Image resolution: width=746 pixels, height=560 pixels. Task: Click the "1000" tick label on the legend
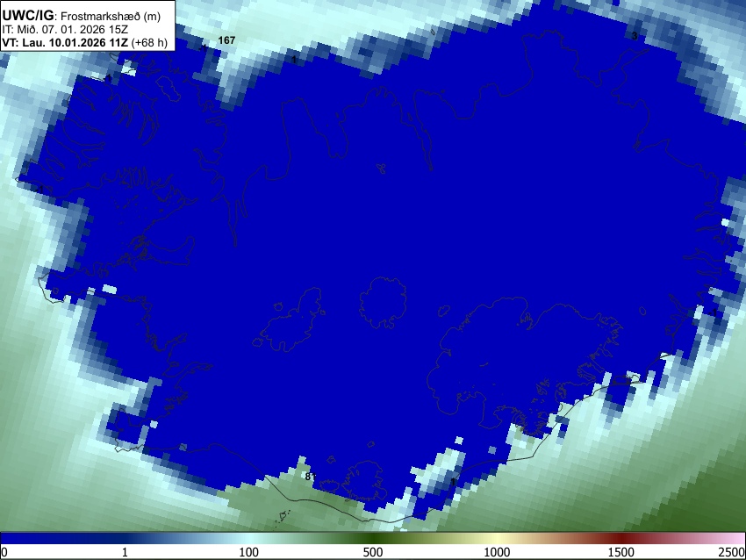coord(497,552)
